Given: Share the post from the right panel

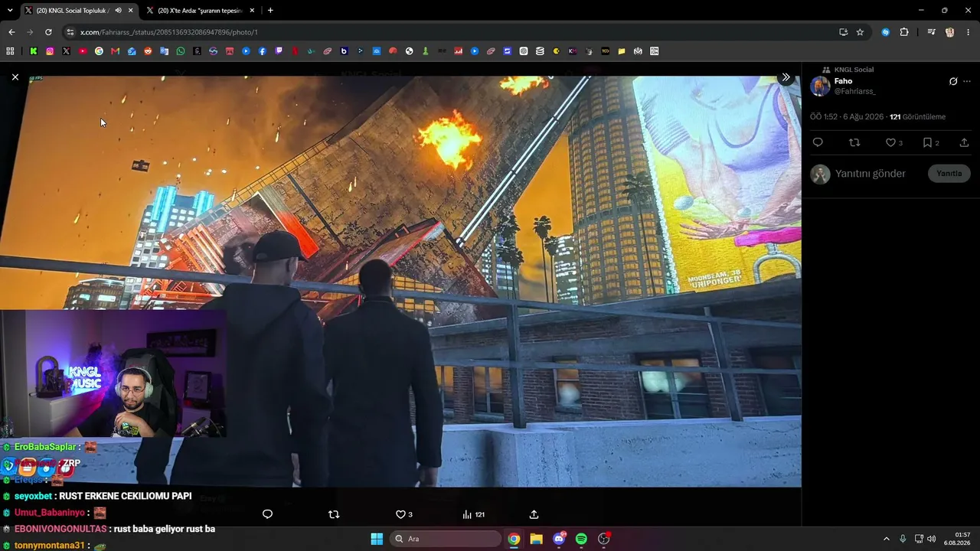Looking at the screenshot, I should pyautogui.click(x=964, y=142).
